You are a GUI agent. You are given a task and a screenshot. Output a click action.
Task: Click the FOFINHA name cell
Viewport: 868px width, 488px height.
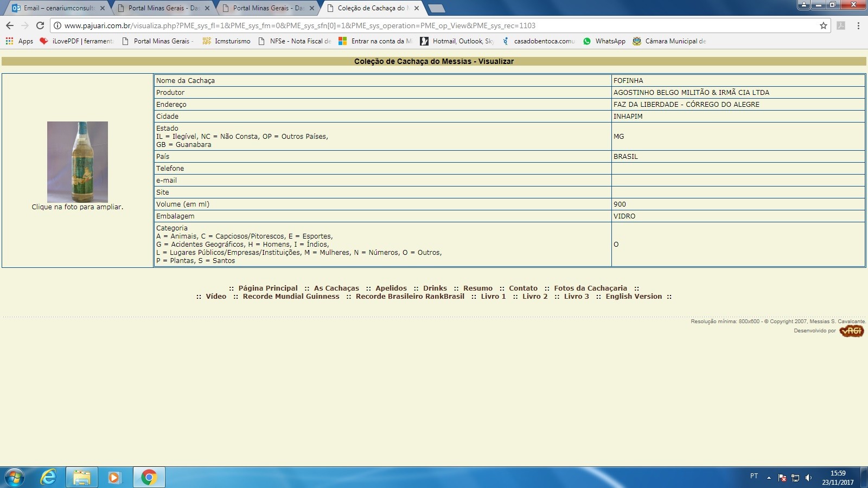click(x=738, y=80)
